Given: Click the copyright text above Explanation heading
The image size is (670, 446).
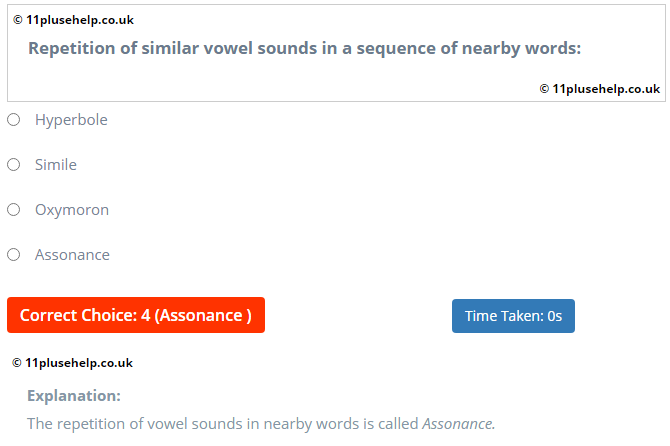Looking at the screenshot, I should (73, 363).
